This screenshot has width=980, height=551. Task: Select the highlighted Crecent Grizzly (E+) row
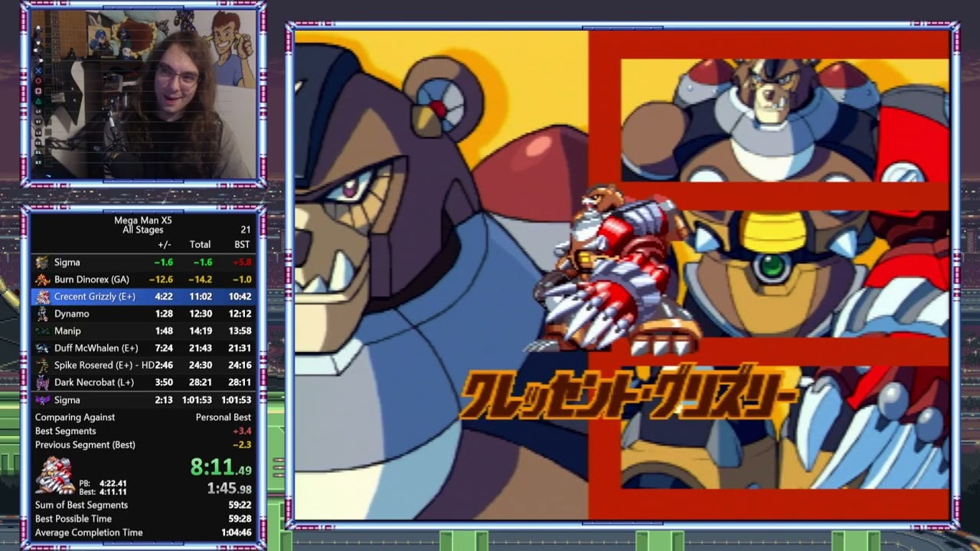pos(143,297)
